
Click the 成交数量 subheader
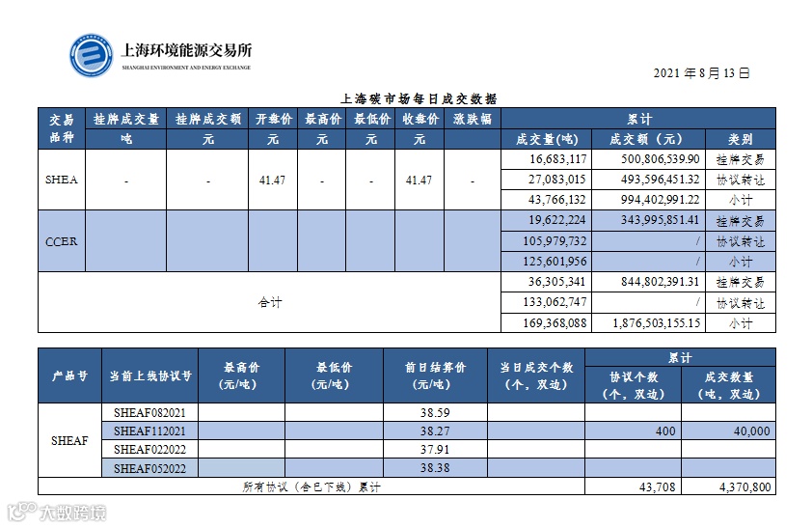[729, 385]
